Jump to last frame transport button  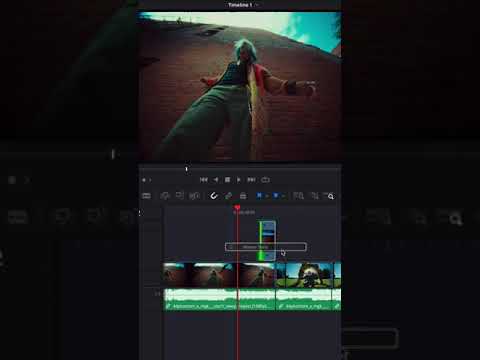pyautogui.click(x=251, y=180)
